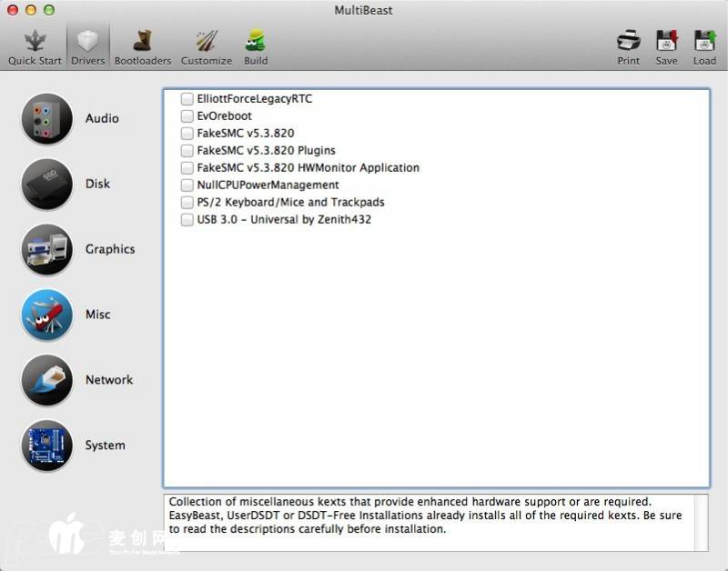
Task: Open the Disk SSD category
Action: (x=46, y=185)
